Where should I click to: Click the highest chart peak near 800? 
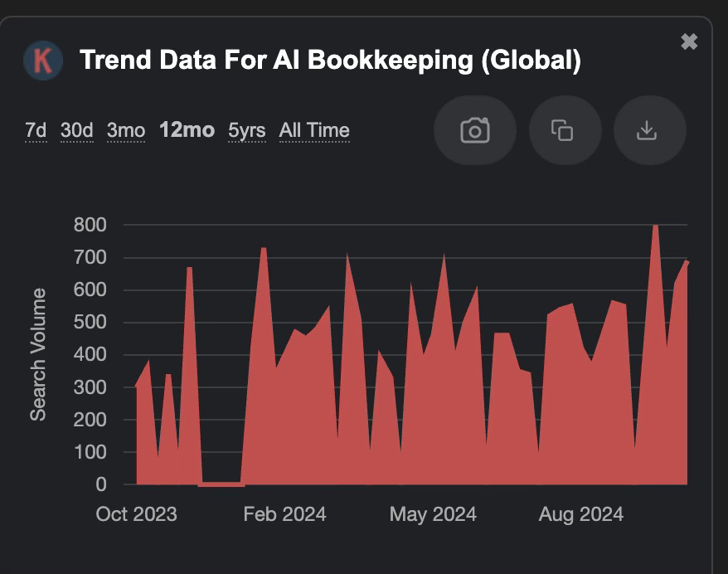(656, 226)
